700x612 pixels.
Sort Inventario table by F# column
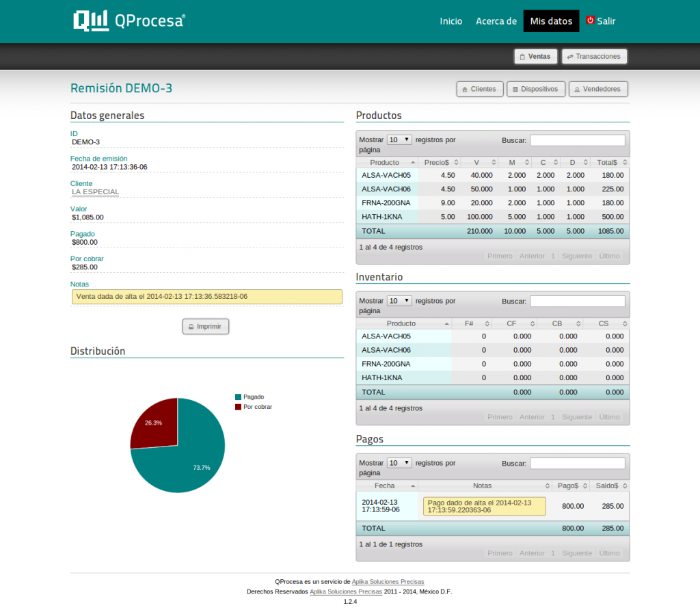[472, 324]
